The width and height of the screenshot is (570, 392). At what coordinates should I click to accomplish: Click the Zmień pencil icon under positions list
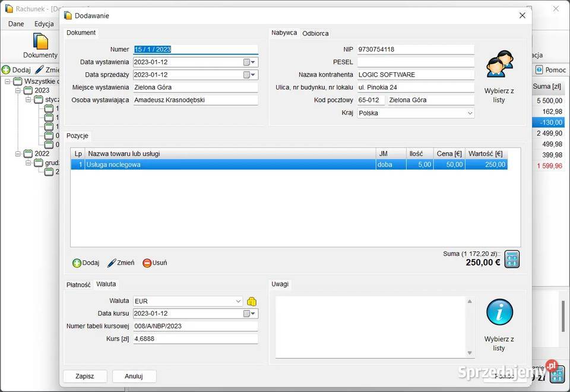tap(112, 263)
